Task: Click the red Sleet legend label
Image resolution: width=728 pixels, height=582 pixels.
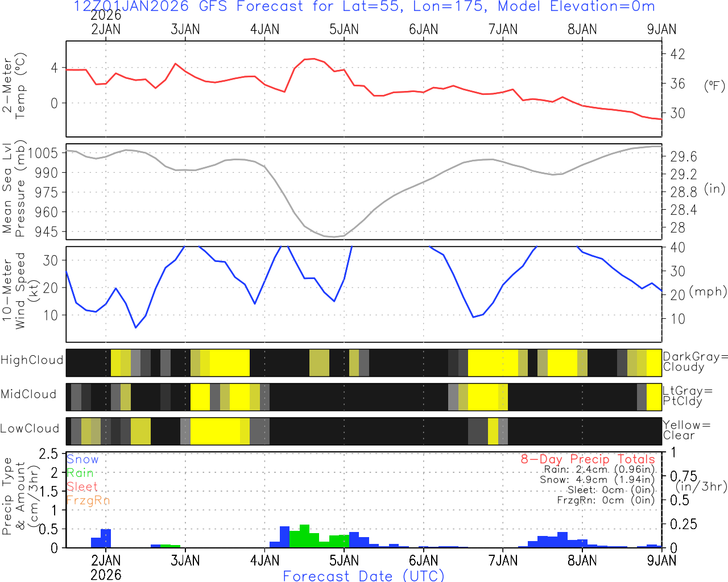Action: point(82,487)
